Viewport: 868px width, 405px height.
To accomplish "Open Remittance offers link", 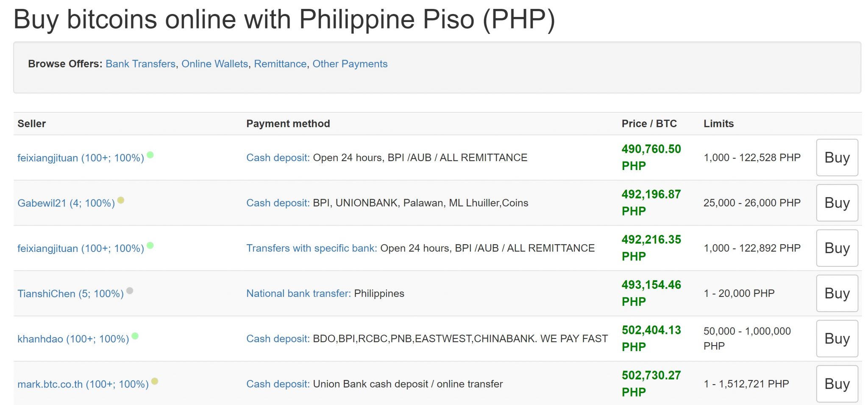I will 280,64.
